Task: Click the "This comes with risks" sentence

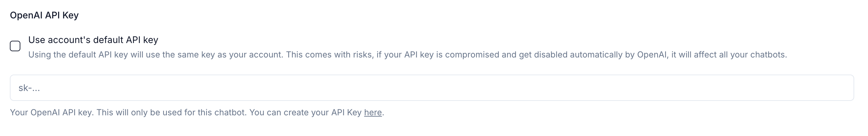Action: point(329,55)
